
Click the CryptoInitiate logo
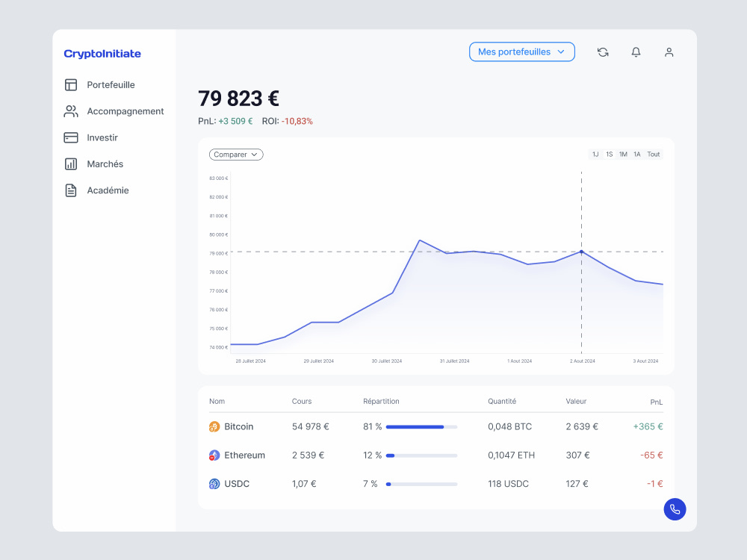coord(102,54)
